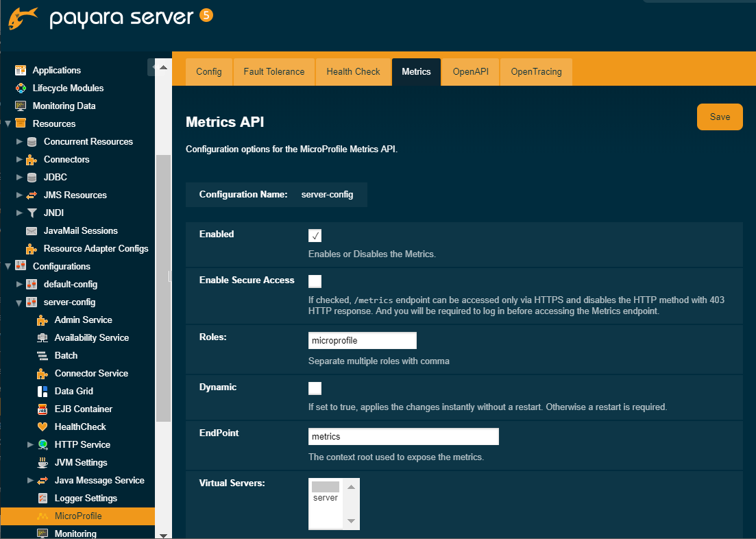Image resolution: width=756 pixels, height=539 pixels.
Task: Click the default-config icon
Action: click(32, 284)
